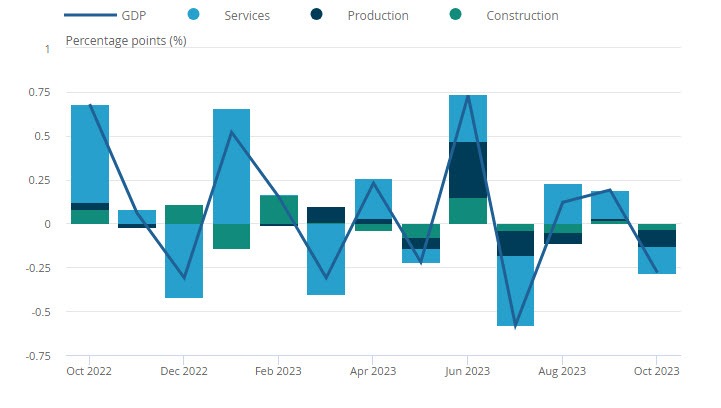Click the Oct 2022 Services bar segment

click(90, 154)
